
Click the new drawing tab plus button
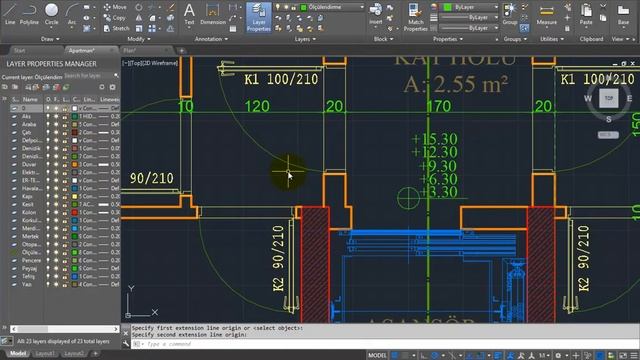pos(181,51)
